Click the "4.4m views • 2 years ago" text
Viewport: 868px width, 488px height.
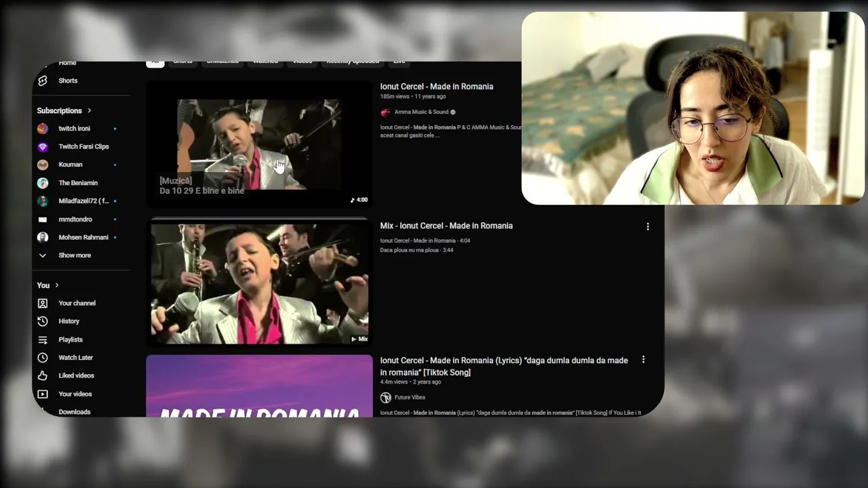point(410,382)
